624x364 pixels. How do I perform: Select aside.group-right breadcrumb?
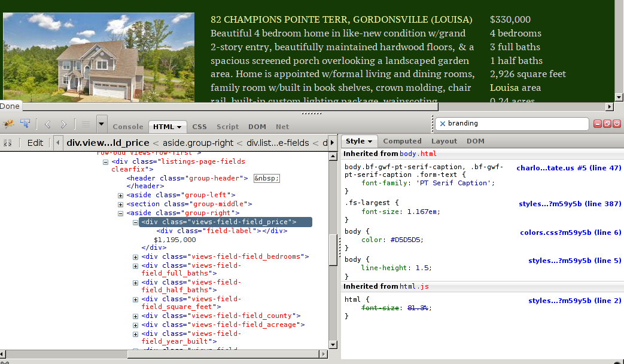coord(198,143)
